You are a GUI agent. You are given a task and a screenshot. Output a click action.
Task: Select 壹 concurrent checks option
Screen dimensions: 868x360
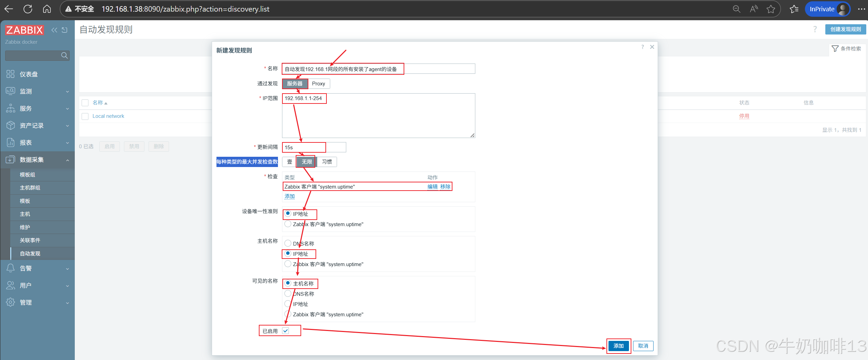click(289, 162)
